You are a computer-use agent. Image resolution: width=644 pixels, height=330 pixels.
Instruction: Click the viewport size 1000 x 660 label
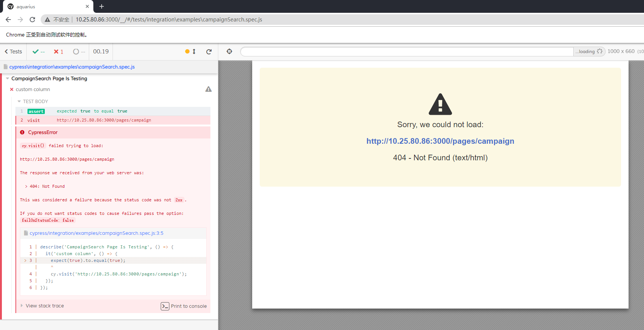coord(621,51)
